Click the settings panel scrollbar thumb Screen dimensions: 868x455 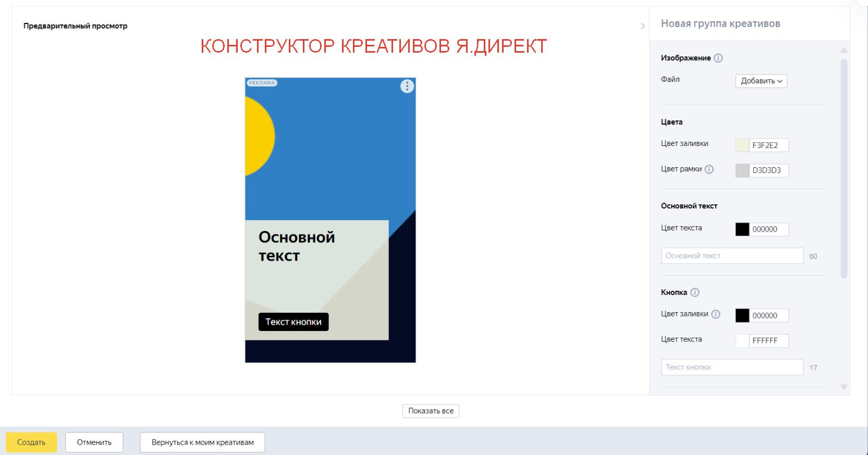(844, 168)
